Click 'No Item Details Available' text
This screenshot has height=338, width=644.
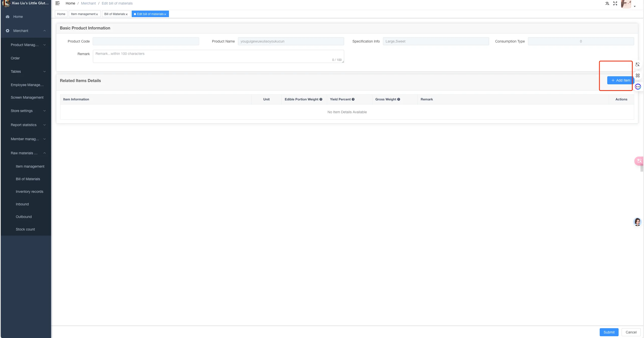(347, 112)
